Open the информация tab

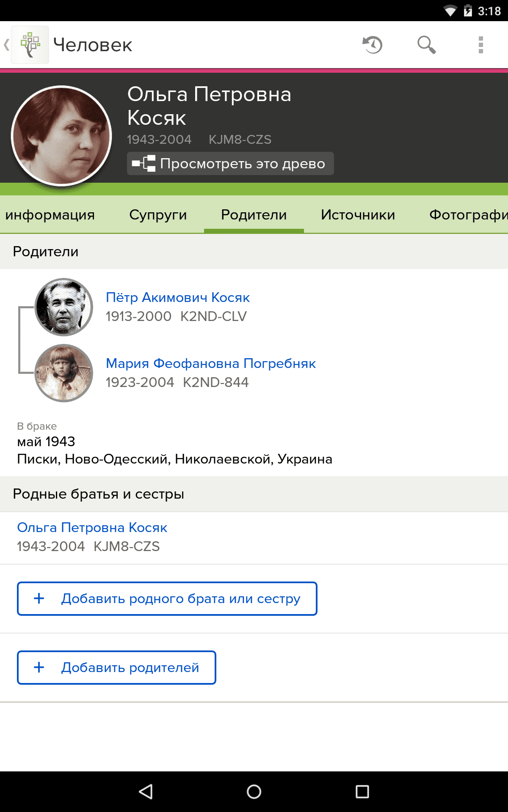point(50,215)
